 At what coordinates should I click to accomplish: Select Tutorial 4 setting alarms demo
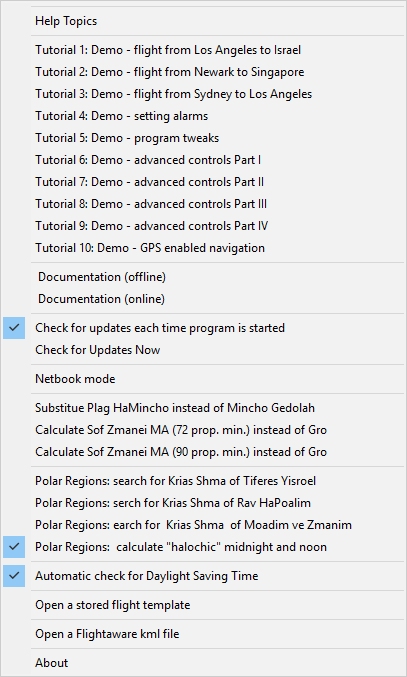tap(203, 116)
